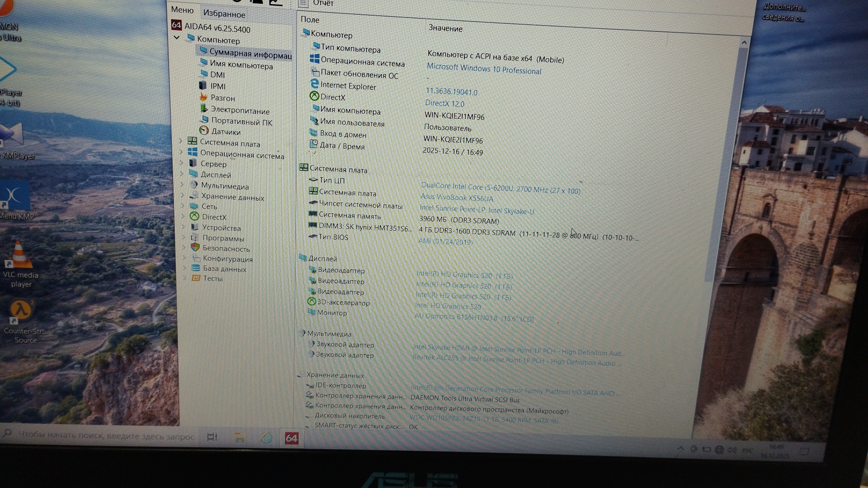Click File Explorer icon in taskbar
Screen dimensions: 868x488
pos(240,437)
